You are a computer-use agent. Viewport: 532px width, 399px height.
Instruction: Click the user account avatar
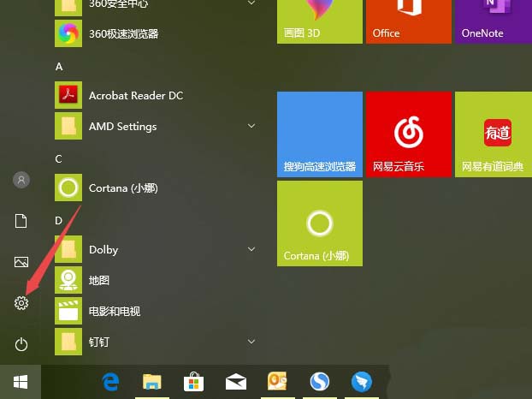[21, 180]
